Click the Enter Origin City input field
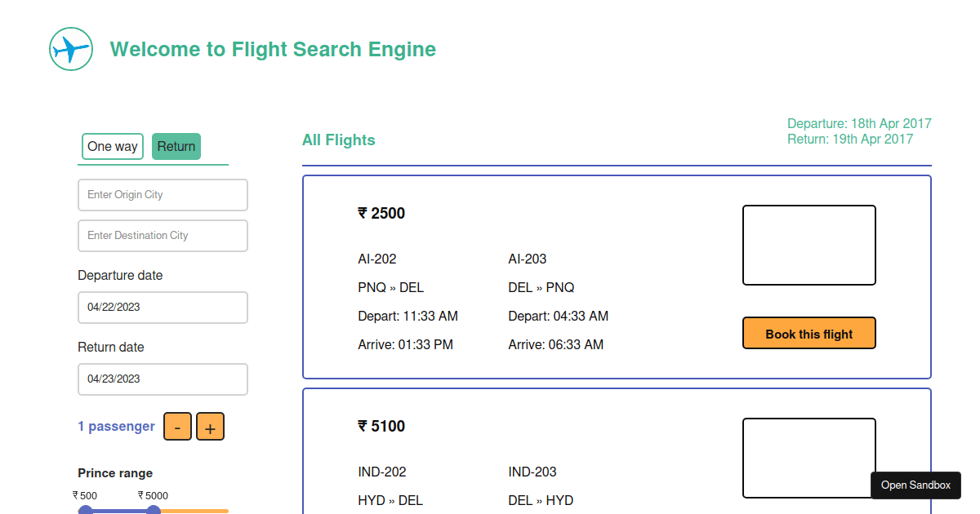980x514 pixels. pos(163,195)
